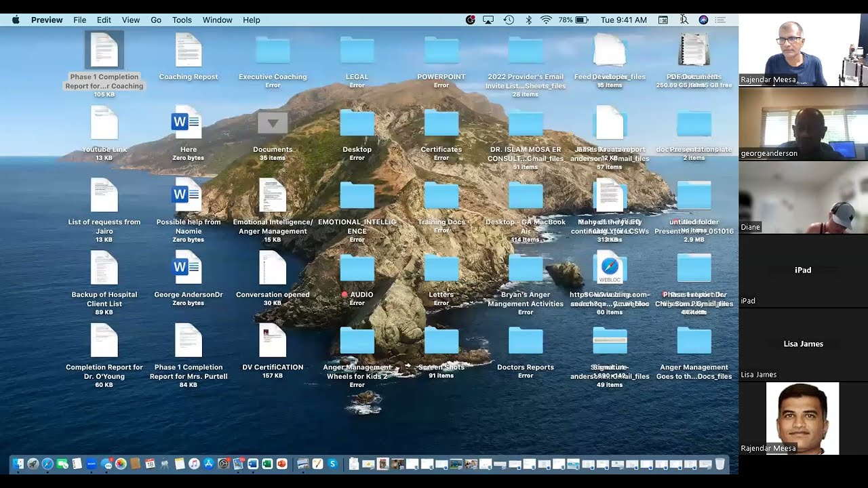This screenshot has height=488, width=868.
Task: Open Microsoft Word from the dock
Action: [253, 464]
